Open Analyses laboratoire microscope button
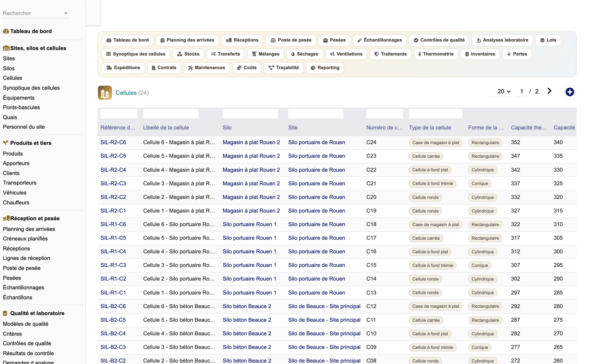The width and height of the screenshot is (589, 364). pyautogui.click(x=502, y=40)
